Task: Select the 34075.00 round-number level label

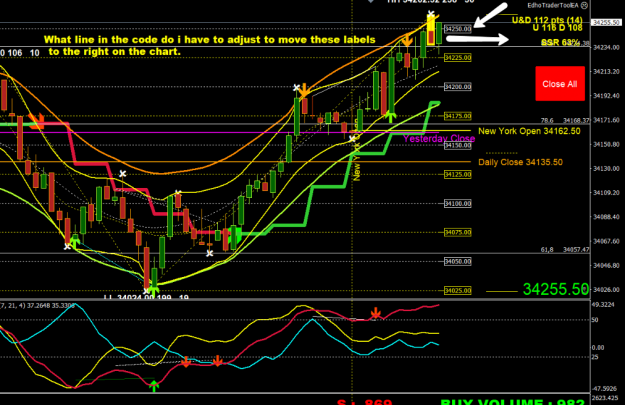Action: point(458,232)
